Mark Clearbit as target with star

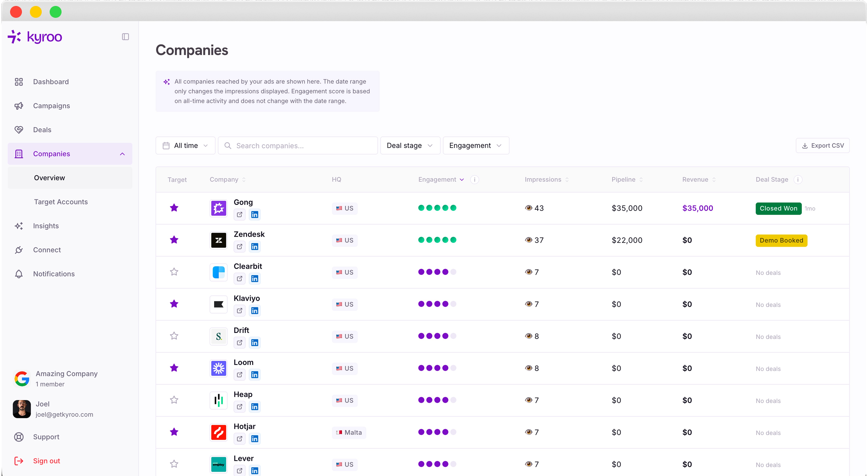tap(174, 272)
